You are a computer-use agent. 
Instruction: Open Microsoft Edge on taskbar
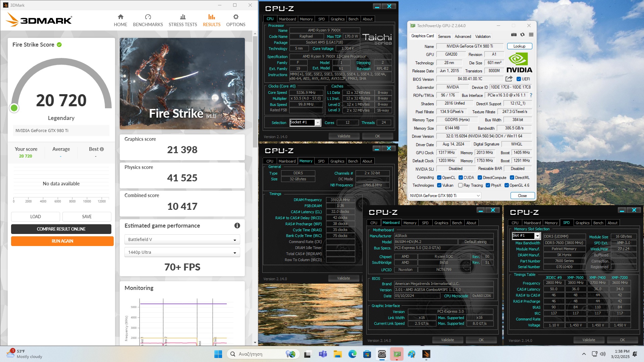[x=352, y=354]
